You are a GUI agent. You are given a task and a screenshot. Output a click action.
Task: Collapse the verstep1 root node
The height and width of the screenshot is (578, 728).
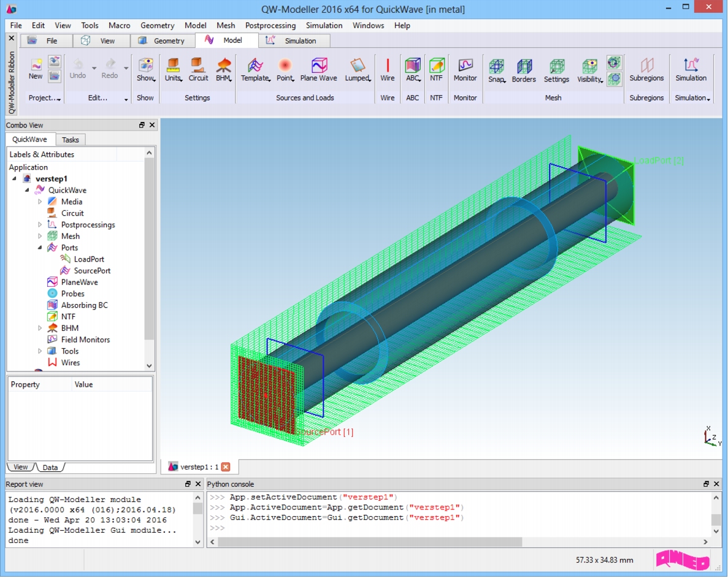point(14,178)
